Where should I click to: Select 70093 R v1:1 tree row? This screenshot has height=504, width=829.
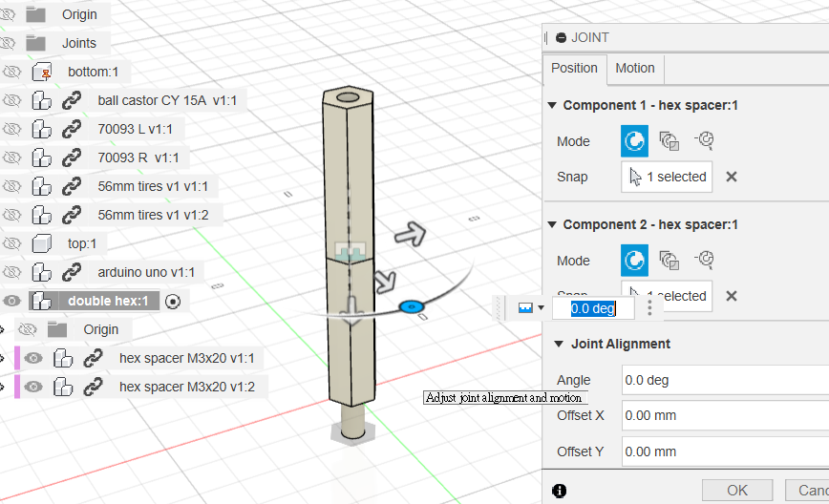coord(138,157)
